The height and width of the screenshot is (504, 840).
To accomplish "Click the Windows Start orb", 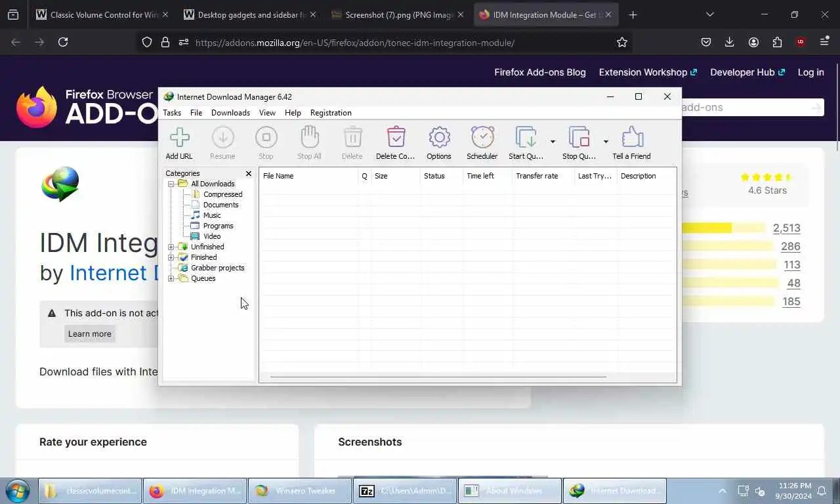I will coord(17,491).
